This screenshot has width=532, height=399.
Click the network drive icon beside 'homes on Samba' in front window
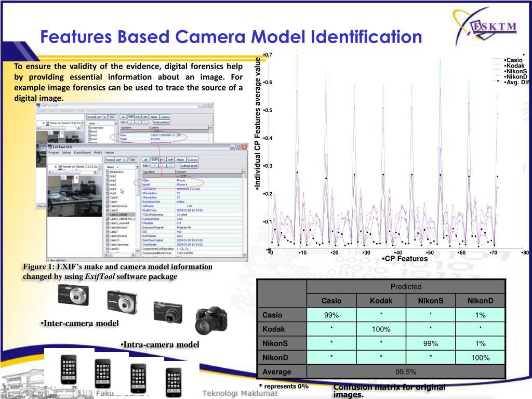pos(60,167)
